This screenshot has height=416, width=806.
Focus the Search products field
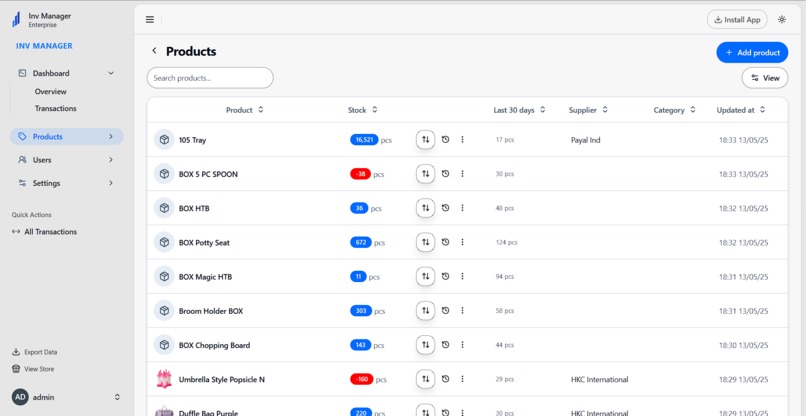(x=210, y=78)
